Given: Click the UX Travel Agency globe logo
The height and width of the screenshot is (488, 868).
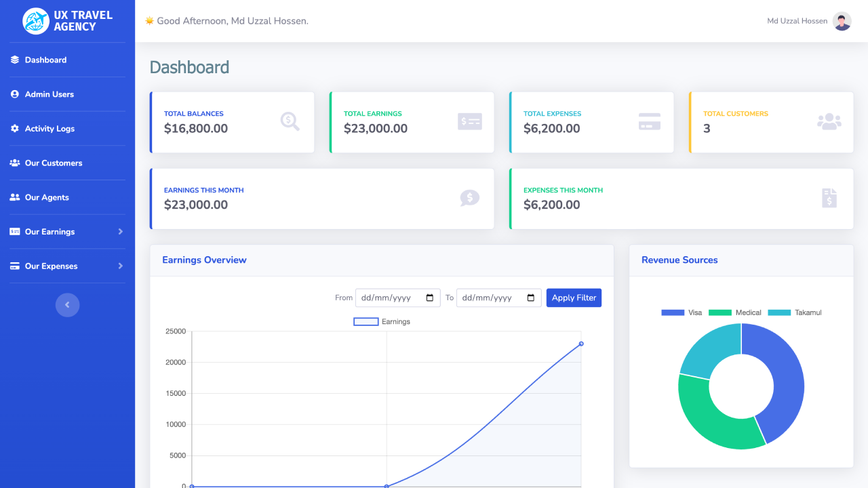Looking at the screenshot, I should coord(35,21).
